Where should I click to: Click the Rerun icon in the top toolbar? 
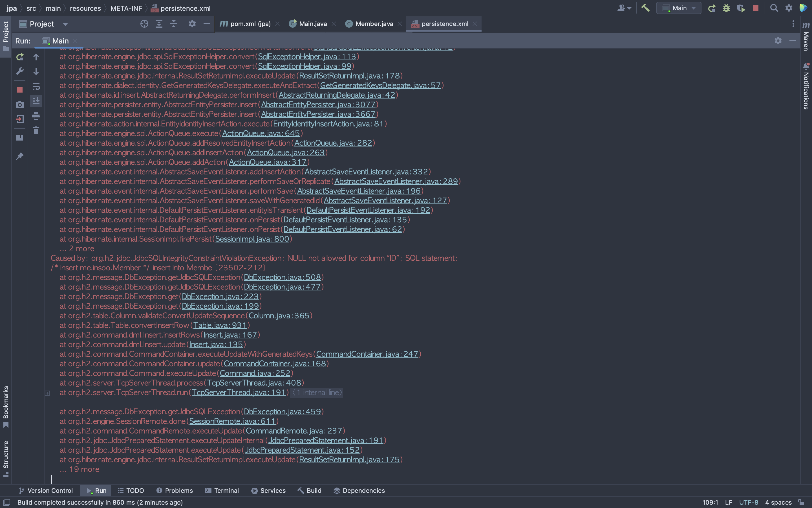(711, 8)
